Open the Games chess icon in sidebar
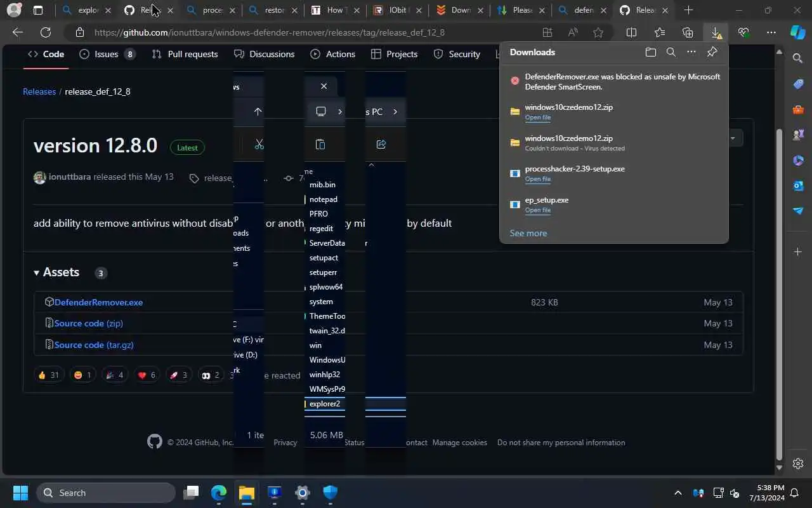Image resolution: width=812 pixels, height=508 pixels. pyautogui.click(x=798, y=135)
